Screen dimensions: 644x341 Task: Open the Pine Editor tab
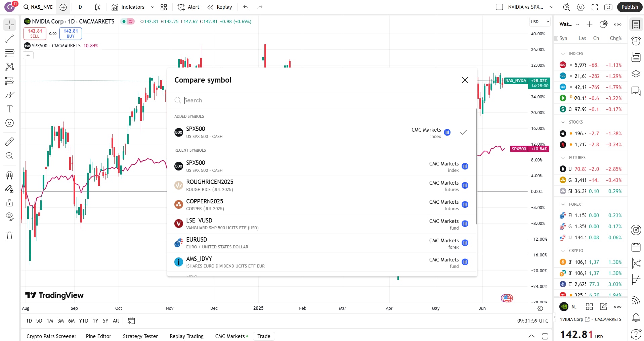pyautogui.click(x=98, y=336)
